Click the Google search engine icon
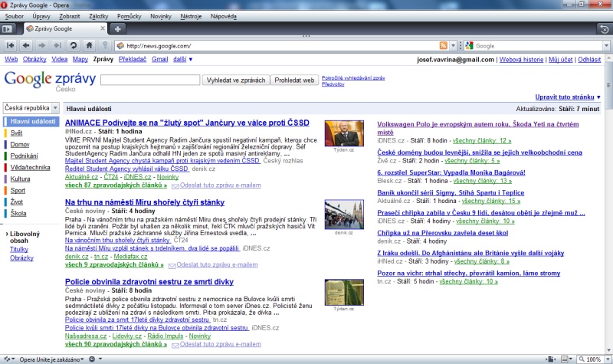This screenshot has height=364, width=613. click(x=469, y=46)
